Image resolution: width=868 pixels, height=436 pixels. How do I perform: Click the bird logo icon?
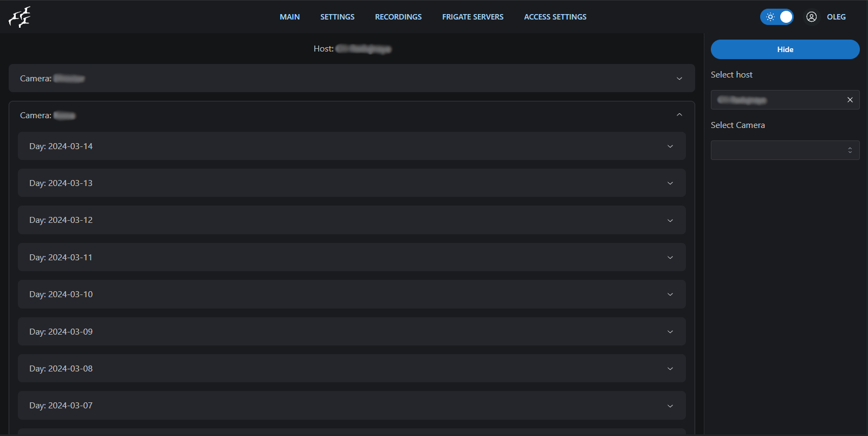[20, 17]
